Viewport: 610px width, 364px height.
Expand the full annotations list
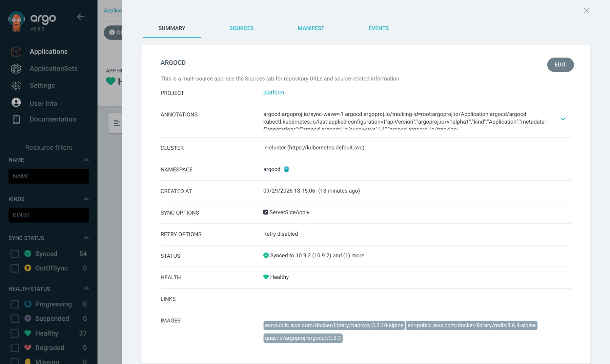tap(563, 119)
